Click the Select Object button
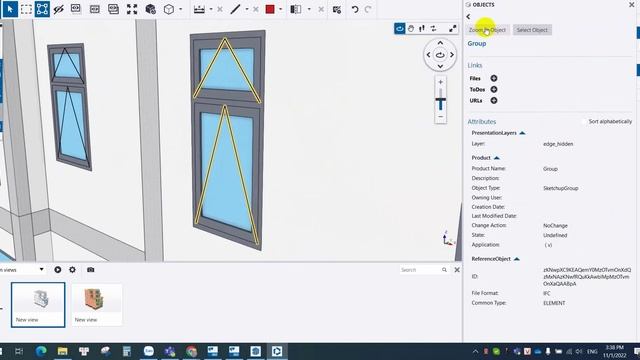Viewport: 640px width, 360px height. pos(532,30)
